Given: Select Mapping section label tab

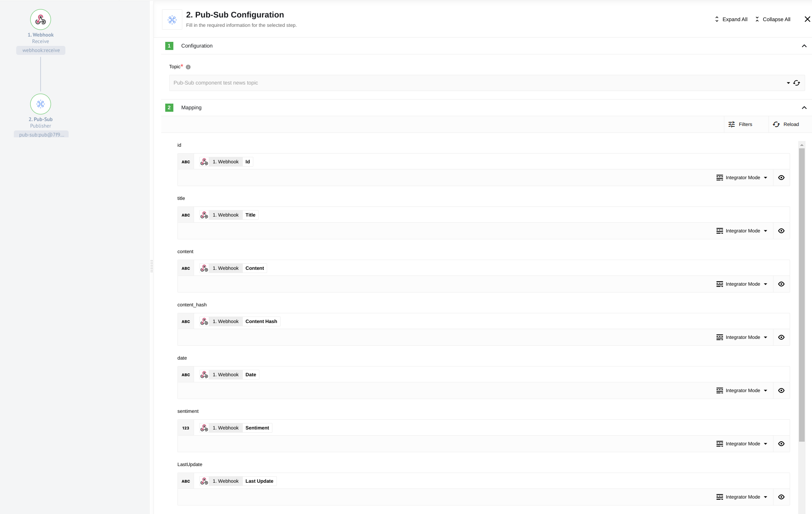Looking at the screenshot, I should [x=191, y=107].
